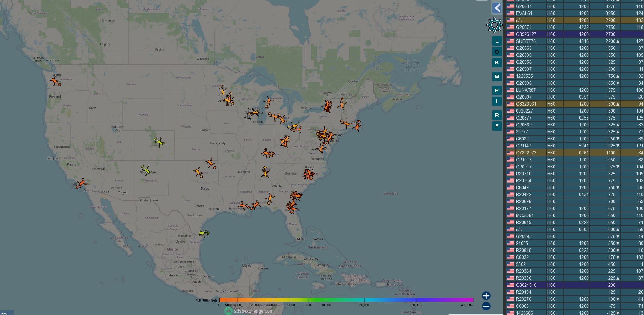Select the helicopter icon near Los Angeles
Screen dimensions: 644x315
click(x=81, y=183)
